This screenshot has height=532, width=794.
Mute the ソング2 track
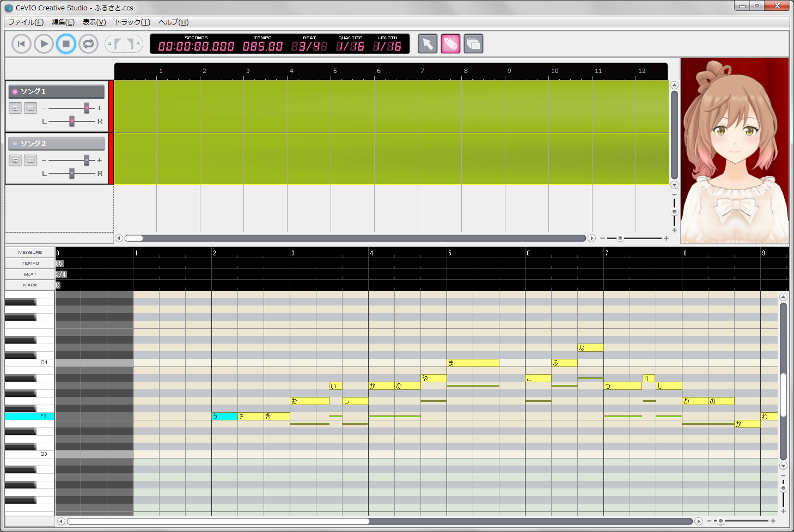click(x=30, y=161)
